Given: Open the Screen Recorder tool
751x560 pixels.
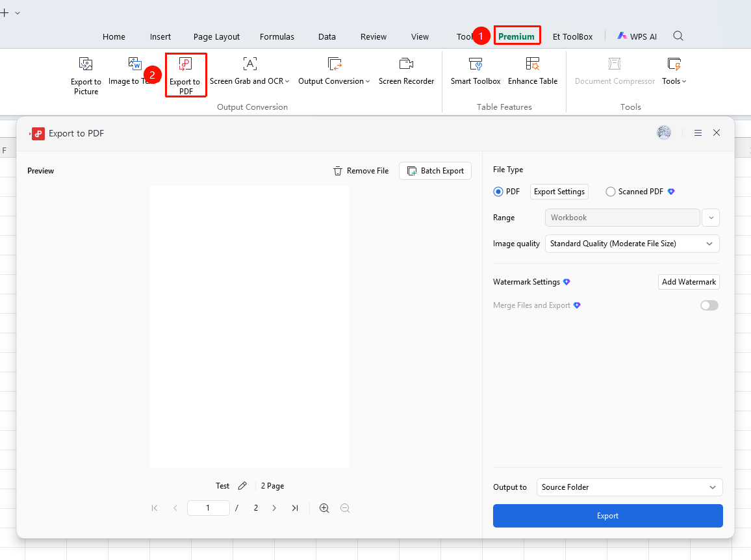Looking at the screenshot, I should tap(406, 72).
